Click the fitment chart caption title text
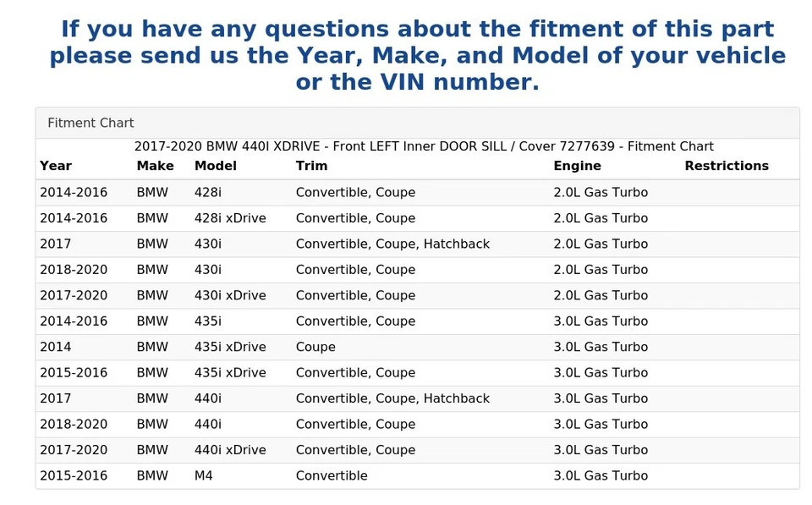 coord(424,146)
